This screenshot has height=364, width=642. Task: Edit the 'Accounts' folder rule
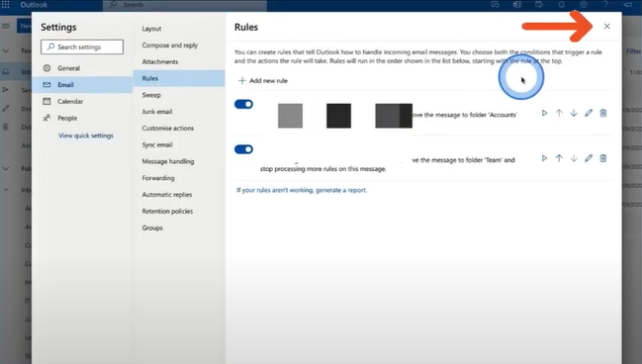click(x=589, y=113)
